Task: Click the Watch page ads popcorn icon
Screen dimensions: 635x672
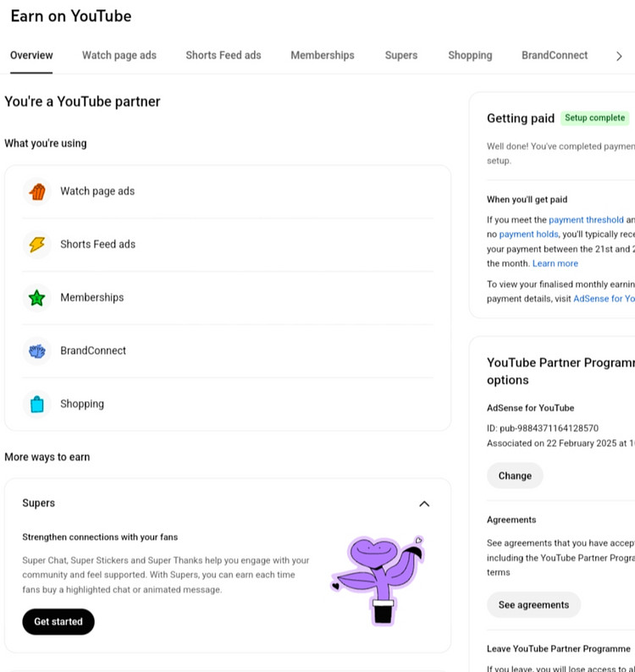Action: [x=36, y=191]
